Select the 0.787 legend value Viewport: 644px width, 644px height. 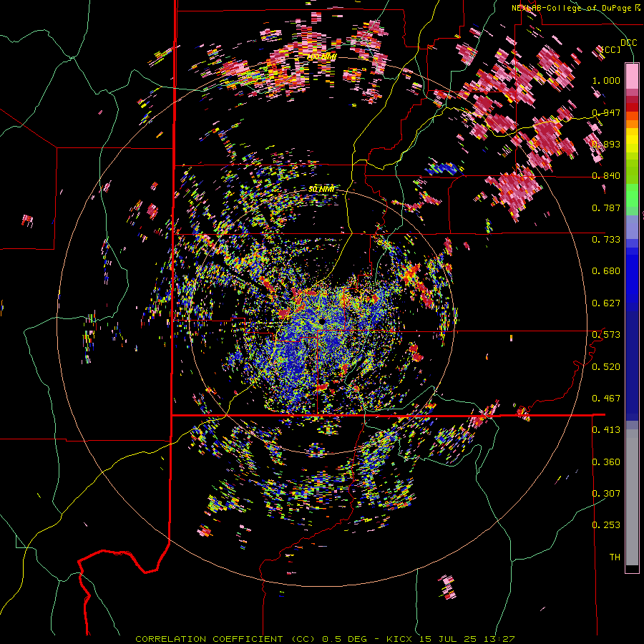(606, 208)
